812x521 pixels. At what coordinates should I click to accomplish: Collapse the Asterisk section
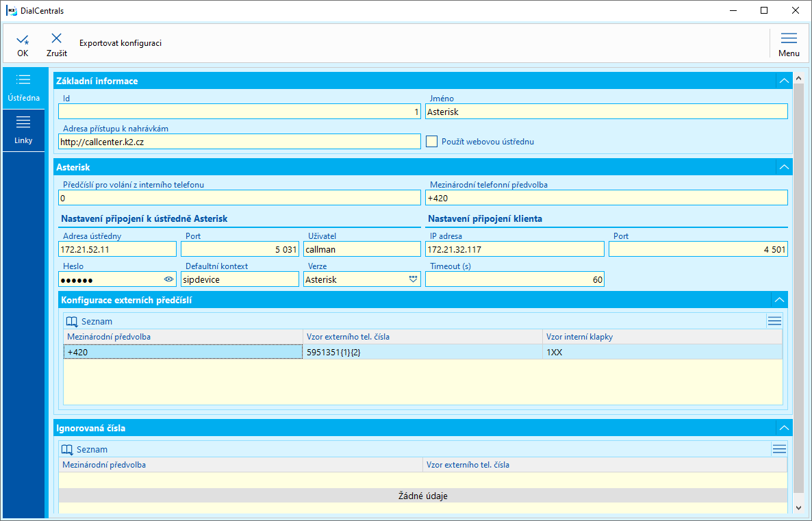pos(784,167)
